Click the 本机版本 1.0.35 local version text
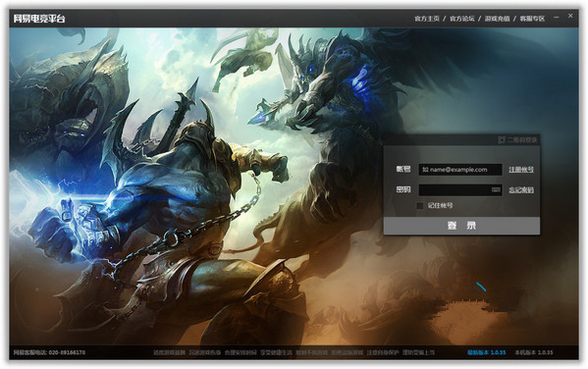Image resolution: width=588 pixels, height=369 pixels. click(x=534, y=352)
